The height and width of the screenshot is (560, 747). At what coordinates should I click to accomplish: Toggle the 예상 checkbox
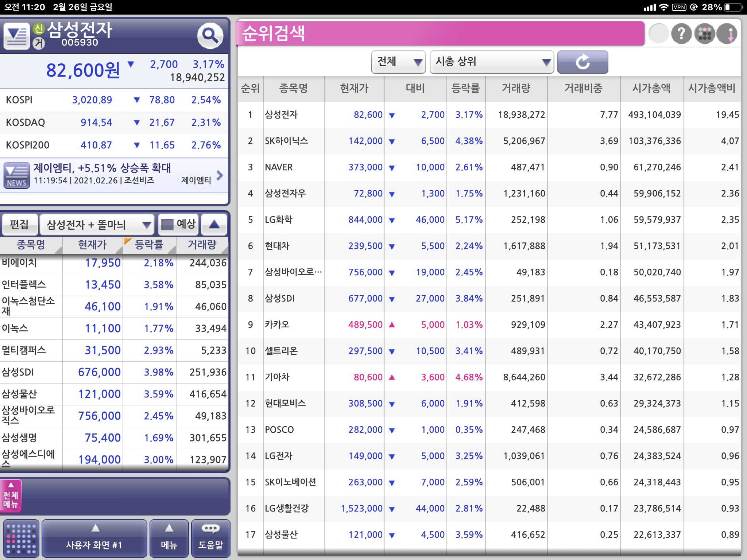click(178, 224)
